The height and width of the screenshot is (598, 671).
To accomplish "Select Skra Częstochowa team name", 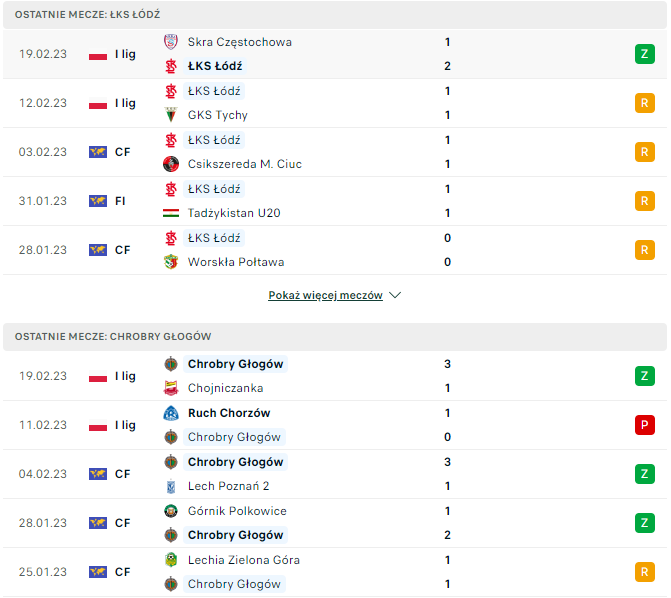I will pos(240,42).
